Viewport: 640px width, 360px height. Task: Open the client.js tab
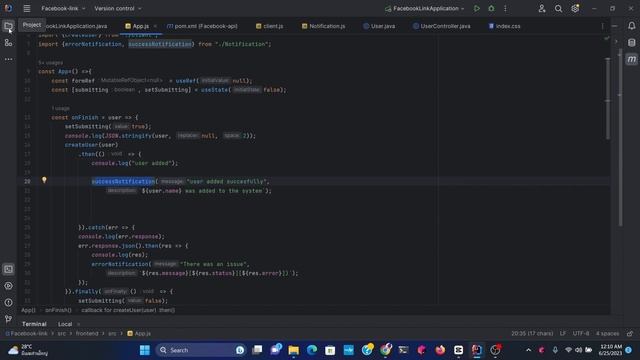coord(269,26)
